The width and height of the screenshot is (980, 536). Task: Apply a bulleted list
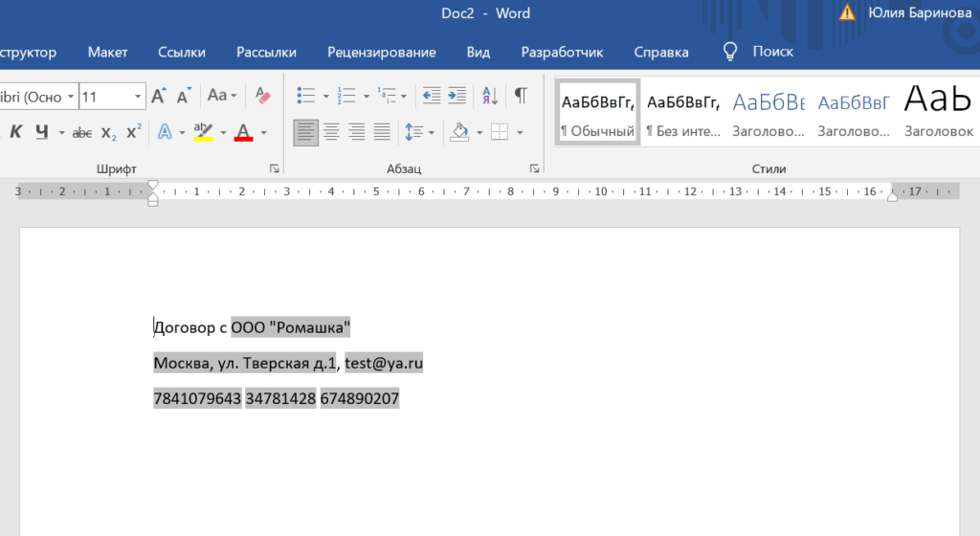point(306,96)
